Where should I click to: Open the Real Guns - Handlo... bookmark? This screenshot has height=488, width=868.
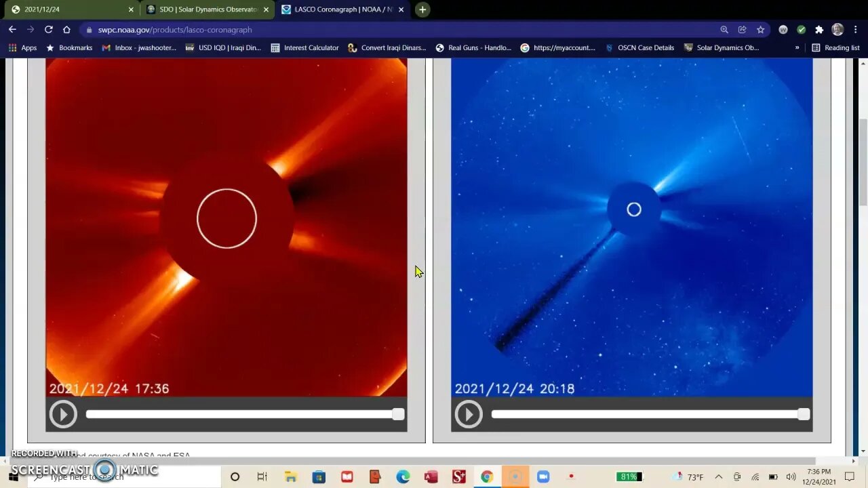[473, 48]
